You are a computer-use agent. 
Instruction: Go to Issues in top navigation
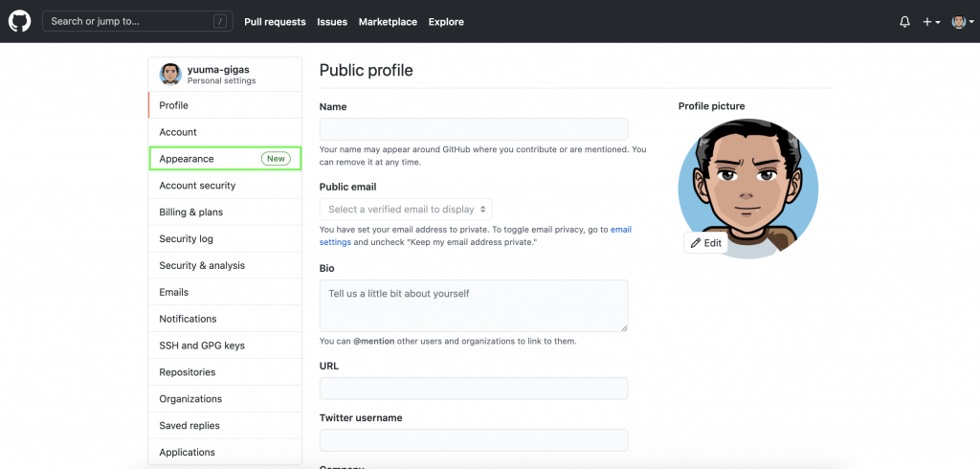[332, 22]
